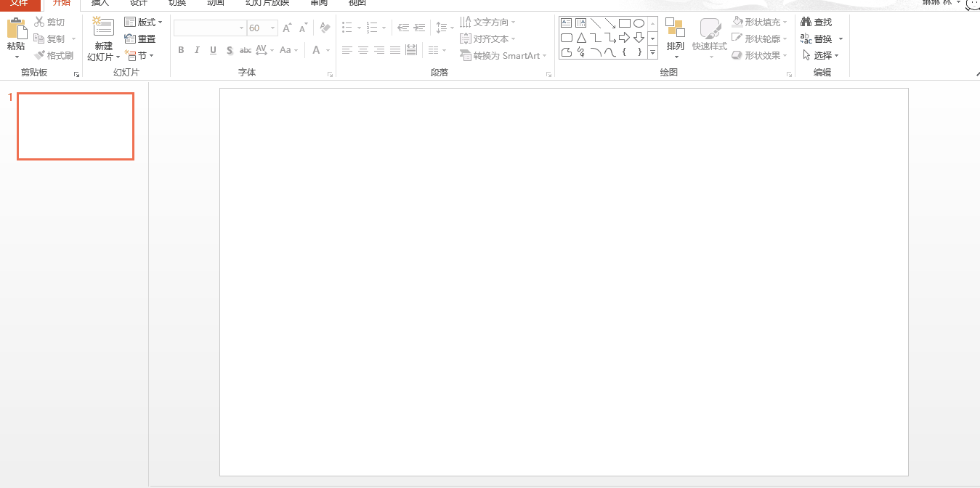Open the Text Direction (文字方向) dropdown
This screenshot has width=980, height=488.
(487, 23)
